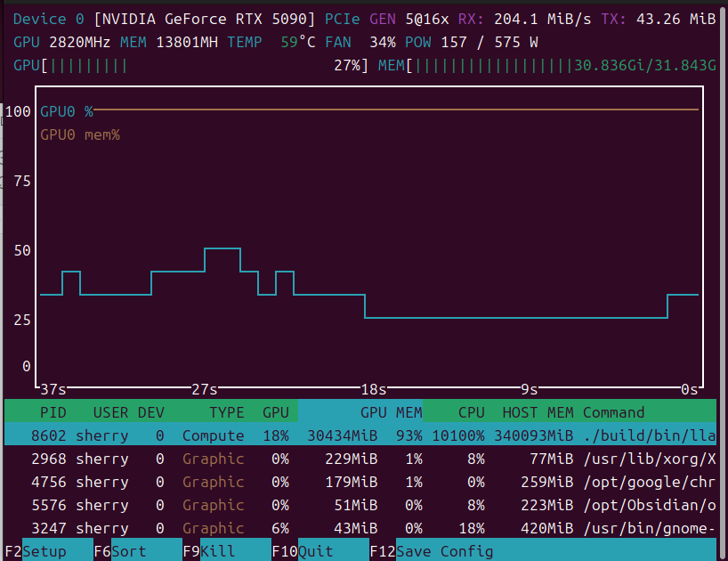This screenshot has width=728, height=561.
Task: Click the MEM 13801MH clock reading
Action: tap(168, 42)
